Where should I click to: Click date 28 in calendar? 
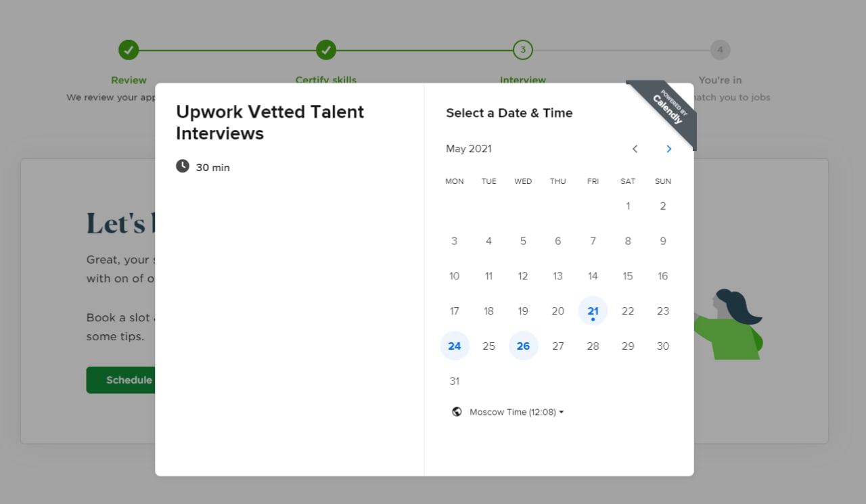click(x=593, y=346)
